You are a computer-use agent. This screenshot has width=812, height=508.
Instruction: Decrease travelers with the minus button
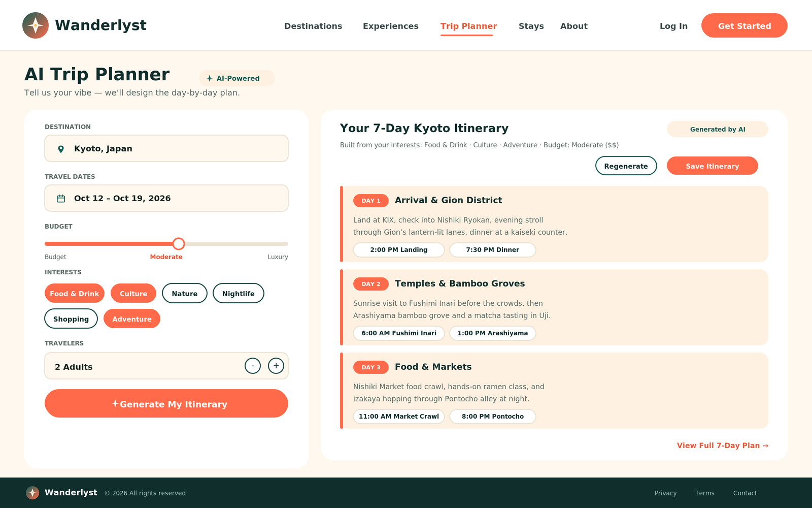coord(253,366)
